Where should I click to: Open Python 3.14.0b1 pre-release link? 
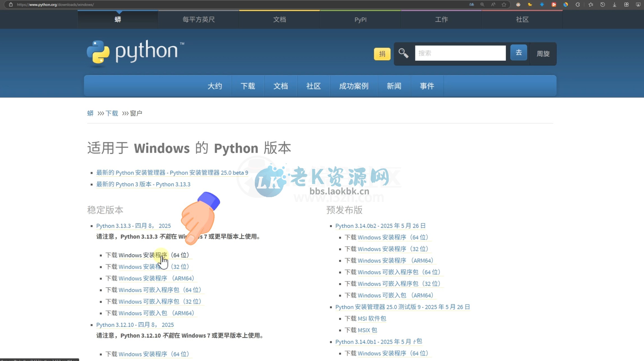[x=379, y=342]
